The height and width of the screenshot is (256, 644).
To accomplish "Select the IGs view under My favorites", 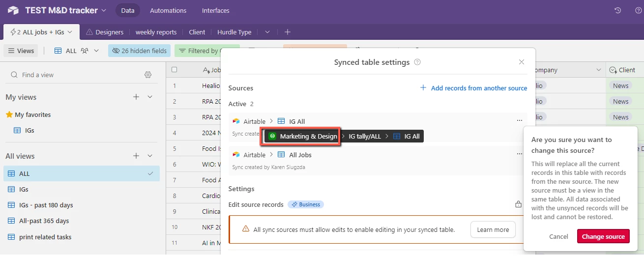I will pyautogui.click(x=82, y=130).
